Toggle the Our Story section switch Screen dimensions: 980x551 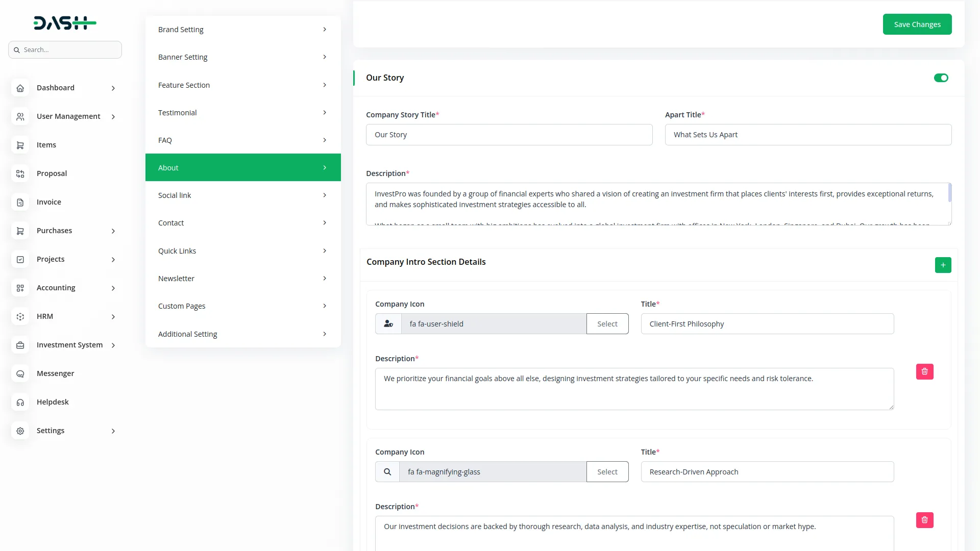click(941, 78)
